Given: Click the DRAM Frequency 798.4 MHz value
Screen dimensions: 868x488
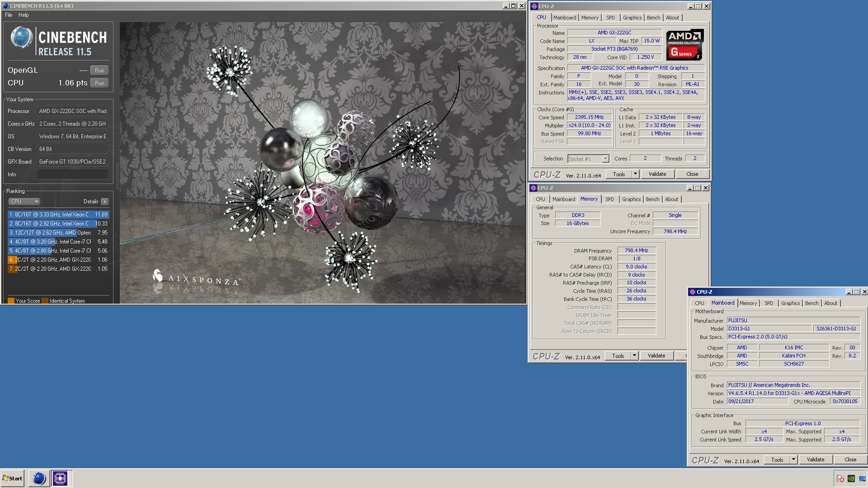Looking at the screenshot, I should (637, 250).
